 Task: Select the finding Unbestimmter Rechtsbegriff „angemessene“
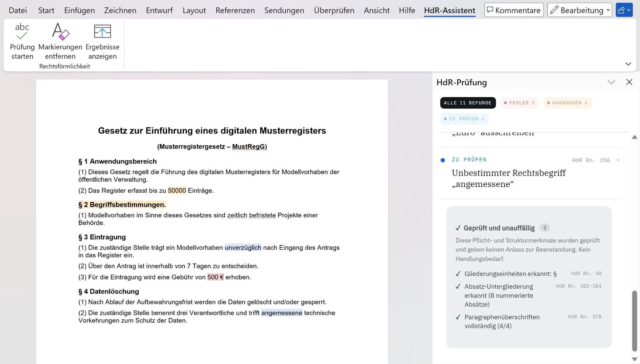509,178
